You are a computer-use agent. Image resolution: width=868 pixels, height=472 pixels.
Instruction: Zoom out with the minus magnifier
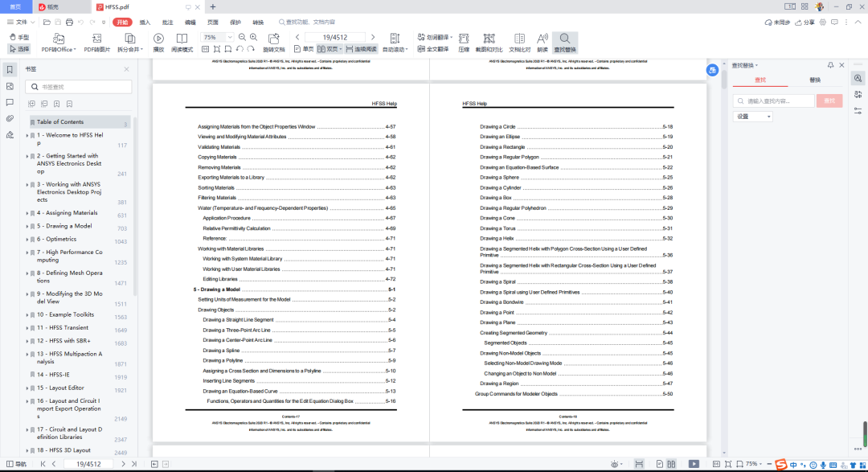point(242,37)
